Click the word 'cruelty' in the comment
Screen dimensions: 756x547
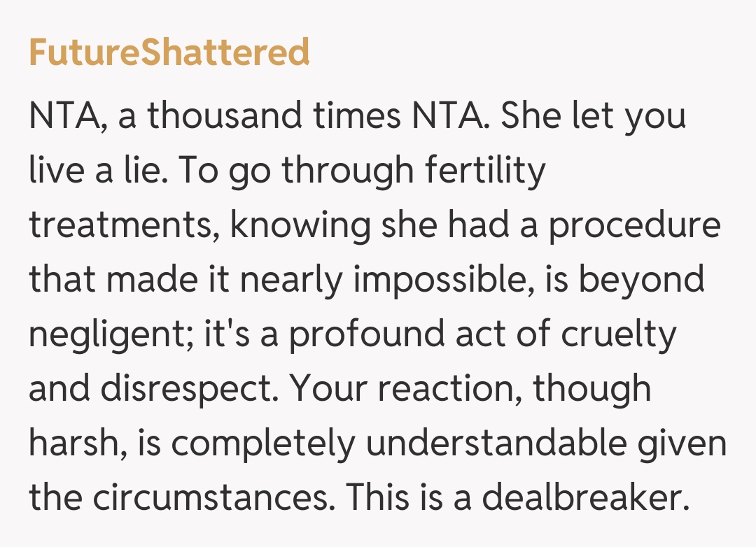pos(619,333)
